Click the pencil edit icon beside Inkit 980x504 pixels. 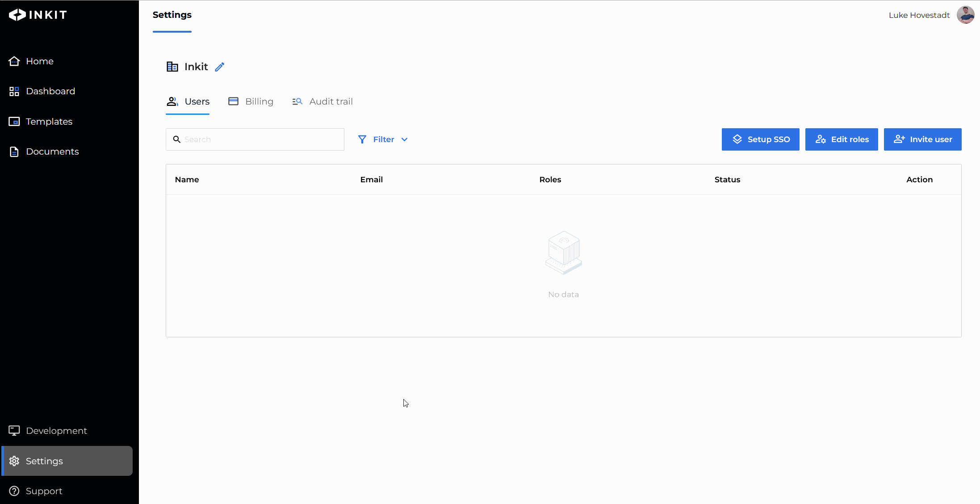click(219, 67)
